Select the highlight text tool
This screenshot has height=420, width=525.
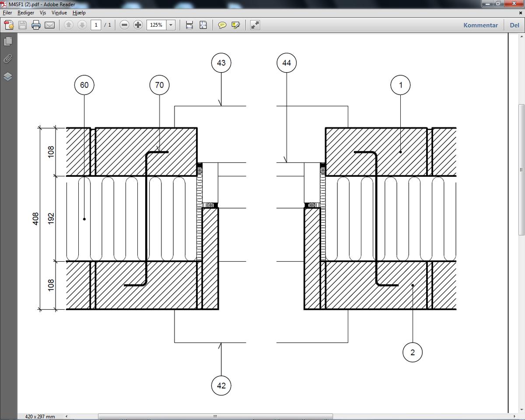pyautogui.click(x=236, y=25)
